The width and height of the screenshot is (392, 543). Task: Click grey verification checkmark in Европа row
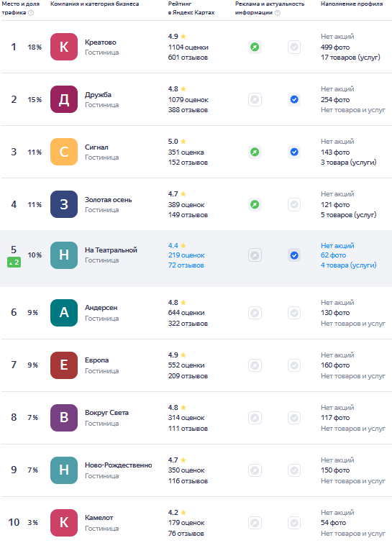click(x=294, y=365)
